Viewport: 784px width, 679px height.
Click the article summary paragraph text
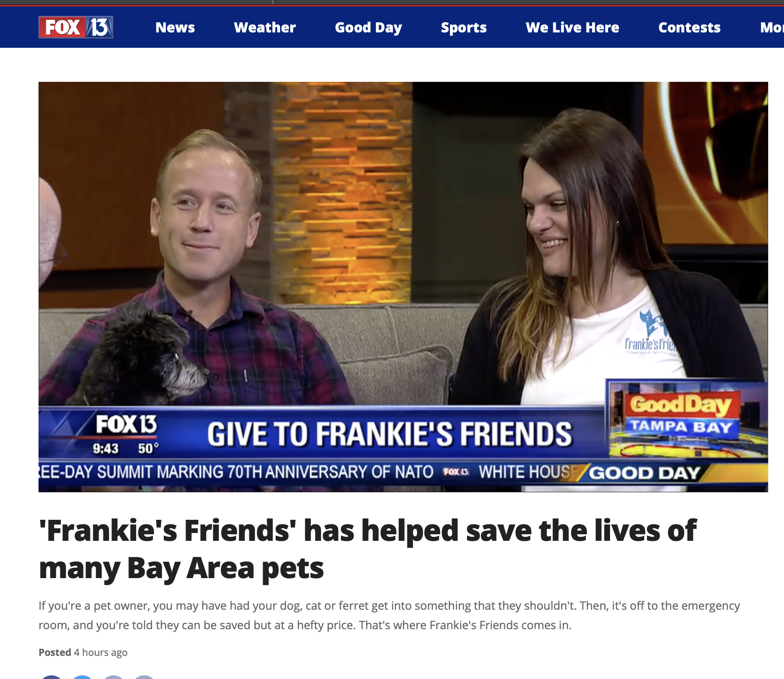click(389, 615)
